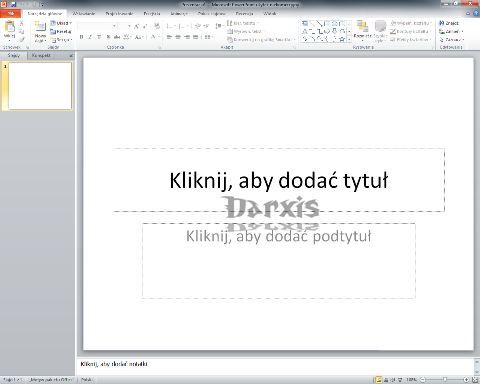Screen dimensions: 480x384
Task: Open the Przejścia ribbon tab
Action: click(152, 14)
